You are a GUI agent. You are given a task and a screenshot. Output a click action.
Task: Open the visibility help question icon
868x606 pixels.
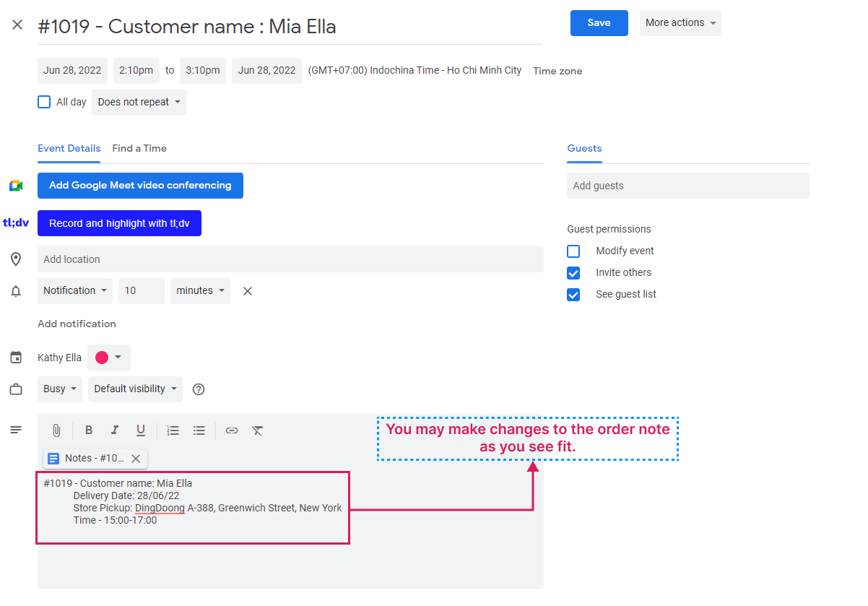coord(199,389)
